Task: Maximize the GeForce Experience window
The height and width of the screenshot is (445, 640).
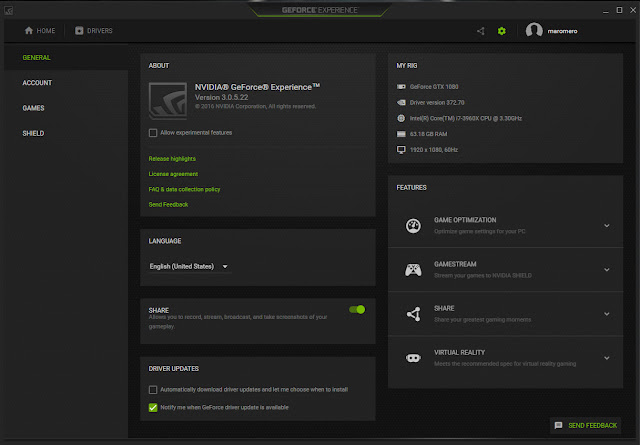Action: pos(619,10)
